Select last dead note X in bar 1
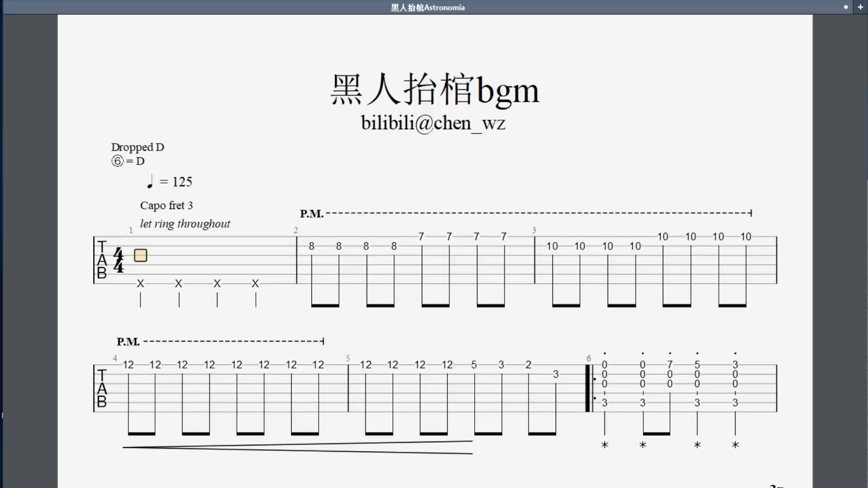This screenshot has width=868, height=488. 255,283
